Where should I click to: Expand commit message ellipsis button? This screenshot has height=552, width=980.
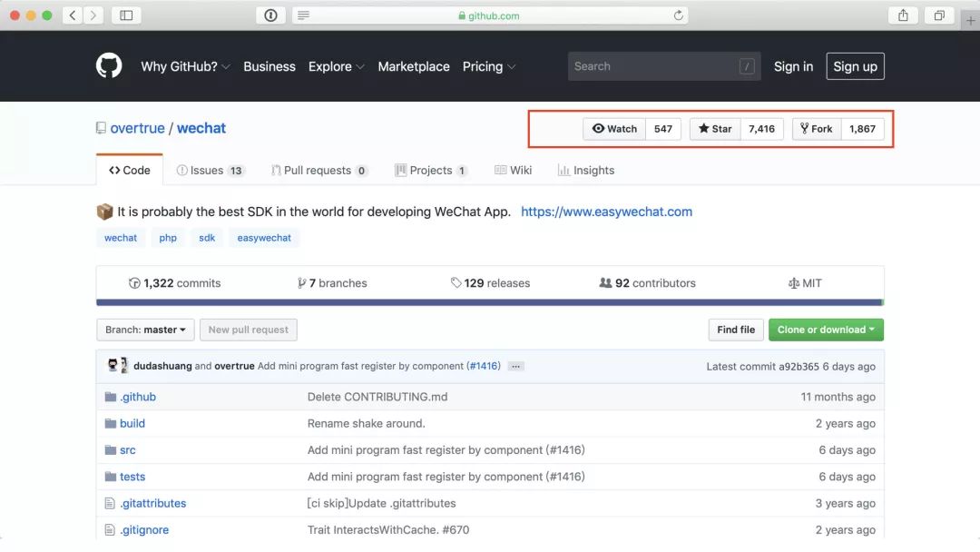[x=515, y=366]
